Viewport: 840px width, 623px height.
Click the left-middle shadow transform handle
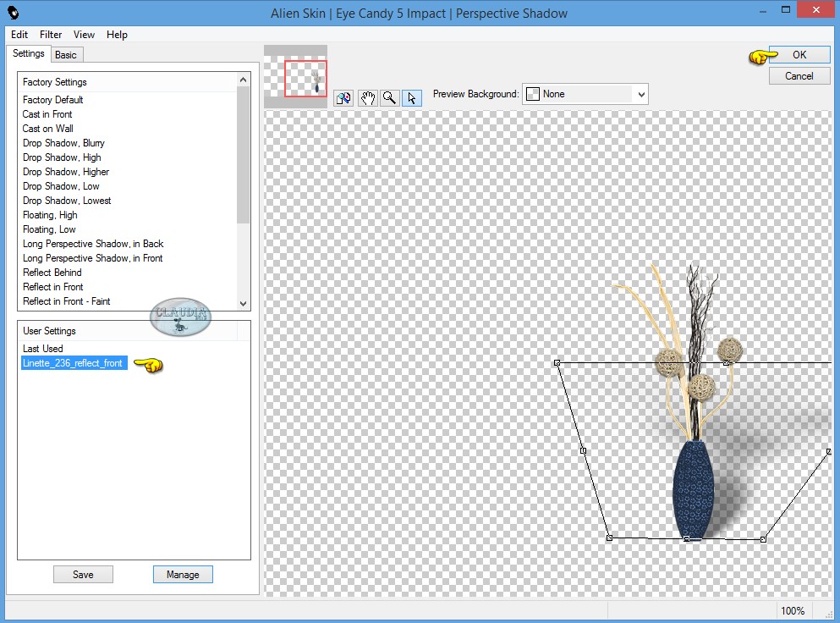(x=584, y=451)
